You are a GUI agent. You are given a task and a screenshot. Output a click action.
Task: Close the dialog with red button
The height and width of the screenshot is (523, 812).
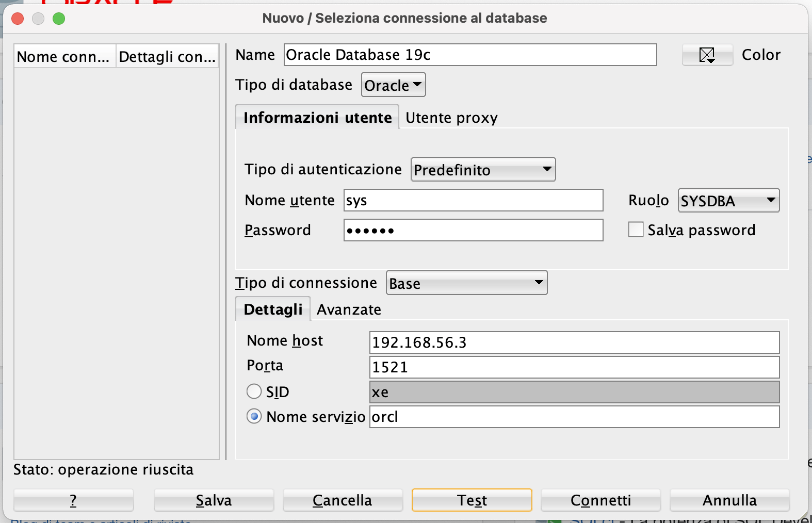click(x=18, y=19)
